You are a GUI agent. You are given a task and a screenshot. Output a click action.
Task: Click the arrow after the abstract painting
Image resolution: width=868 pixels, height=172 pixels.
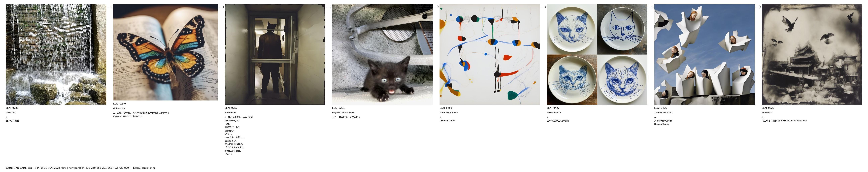tap(544, 7)
